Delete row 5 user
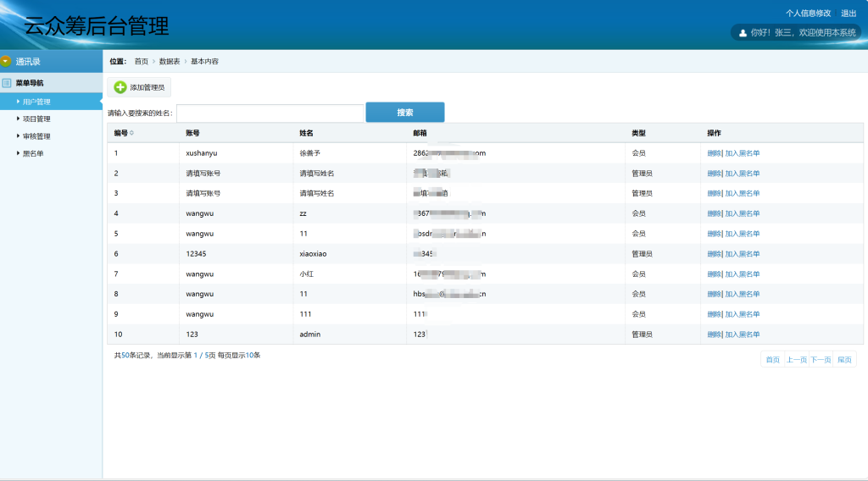This screenshot has width=868, height=481. [714, 234]
